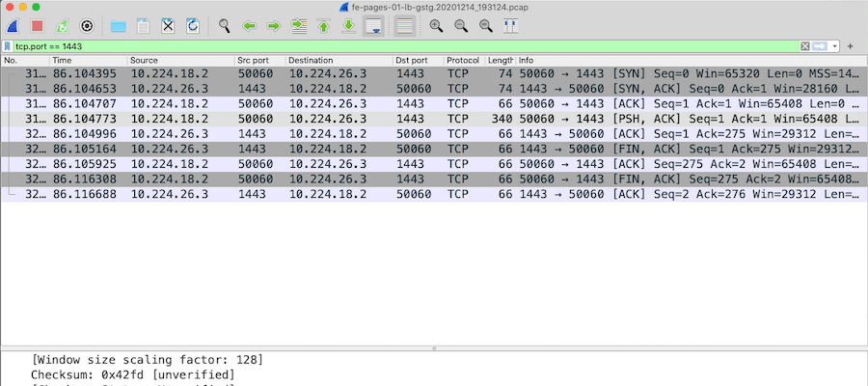Open capture options gear icon
This screenshot has width=868, height=386.
(x=87, y=26)
